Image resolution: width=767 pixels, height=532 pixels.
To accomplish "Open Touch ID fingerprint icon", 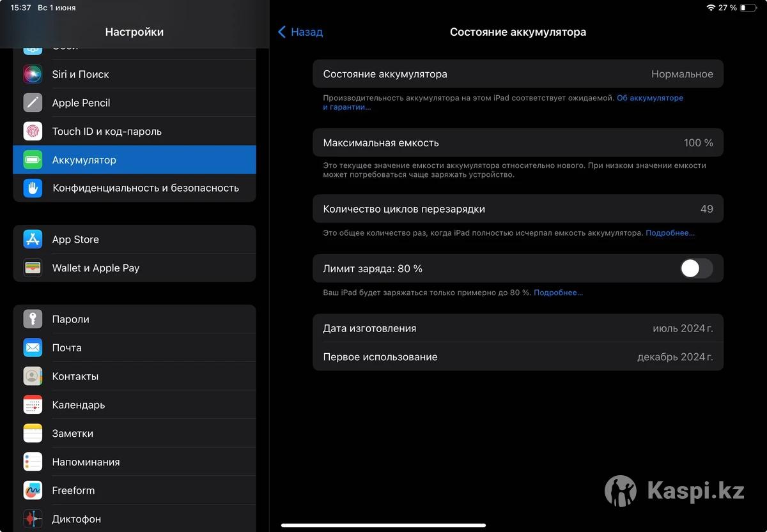I will pyautogui.click(x=33, y=132).
